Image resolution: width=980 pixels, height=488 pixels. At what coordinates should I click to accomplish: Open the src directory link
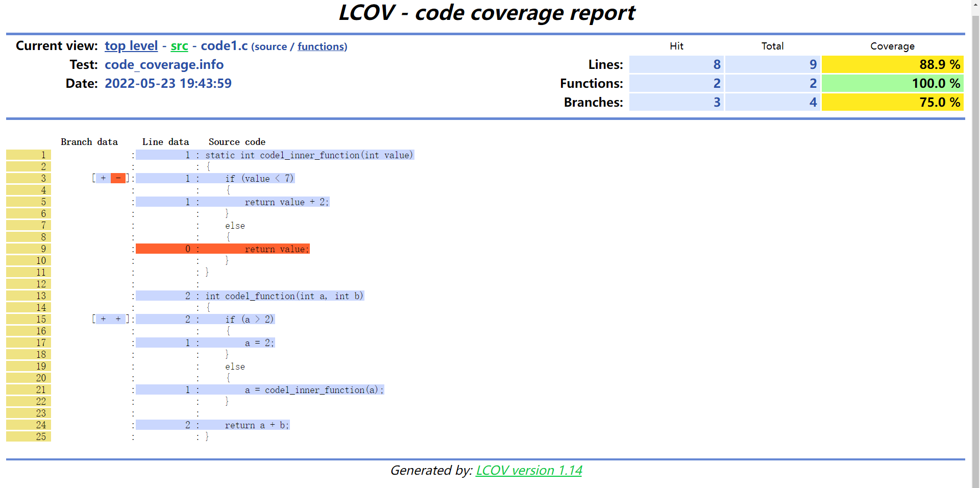179,46
